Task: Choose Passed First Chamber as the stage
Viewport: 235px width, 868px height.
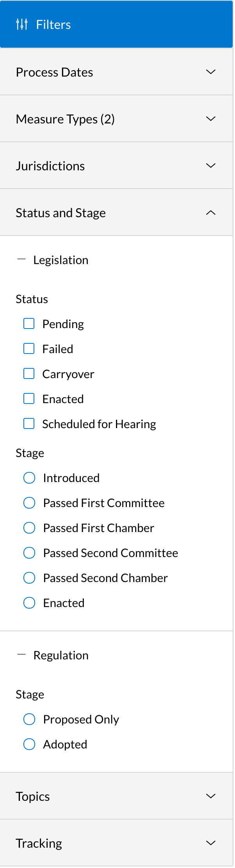Action: point(29,528)
